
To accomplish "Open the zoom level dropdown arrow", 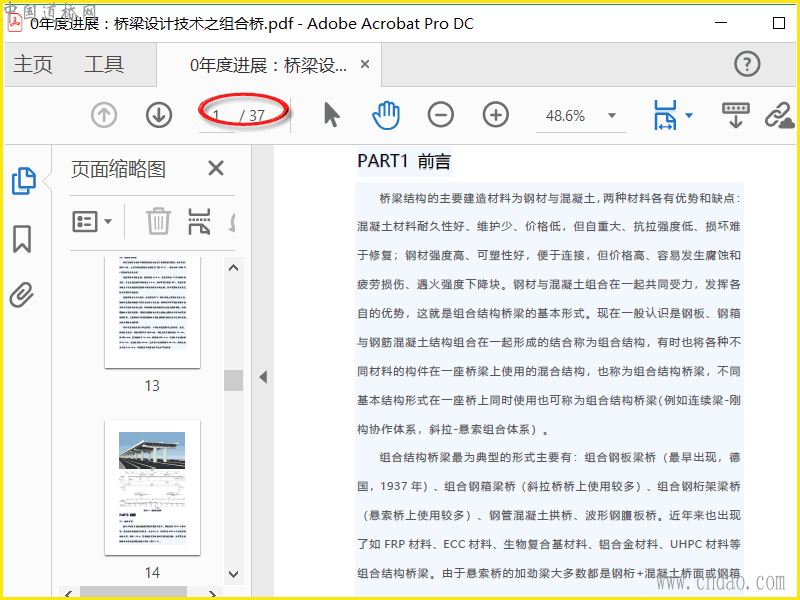I will coord(612,115).
